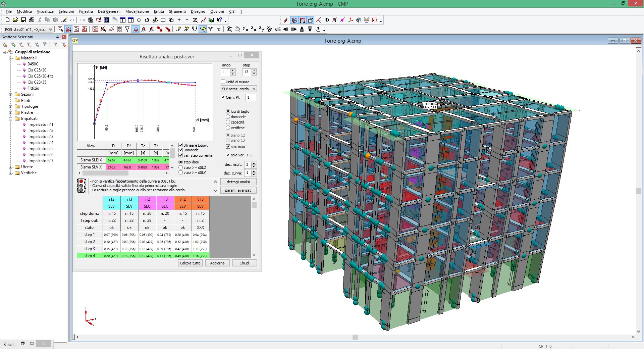Viewport: 644px width, 349px height.
Task: Enable the Unità di misura checkbox
Action: click(x=223, y=82)
